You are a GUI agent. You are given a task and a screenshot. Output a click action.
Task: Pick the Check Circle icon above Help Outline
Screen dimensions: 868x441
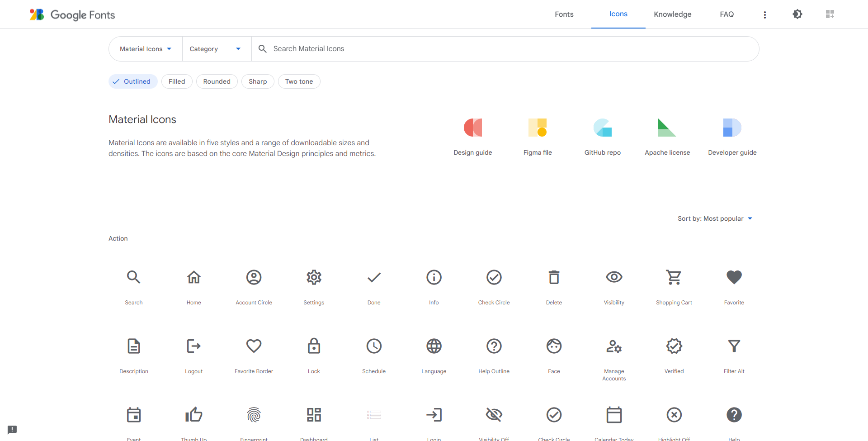click(x=494, y=277)
